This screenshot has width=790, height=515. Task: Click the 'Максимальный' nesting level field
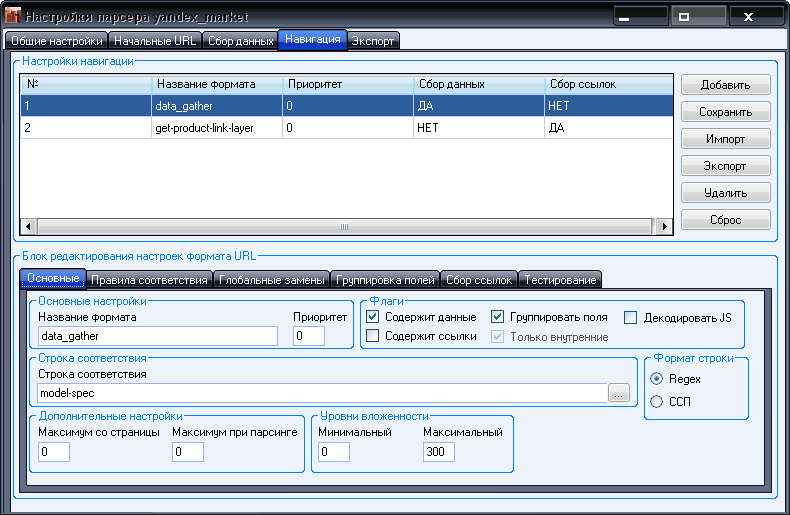click(438, 453)
